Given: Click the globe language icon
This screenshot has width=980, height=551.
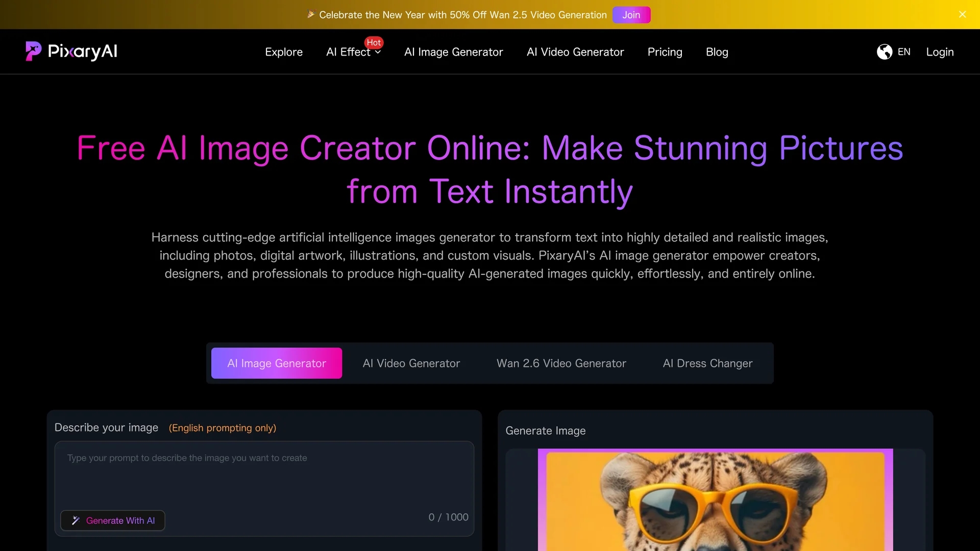Looking at the screenshot, I should pos(885,52).
